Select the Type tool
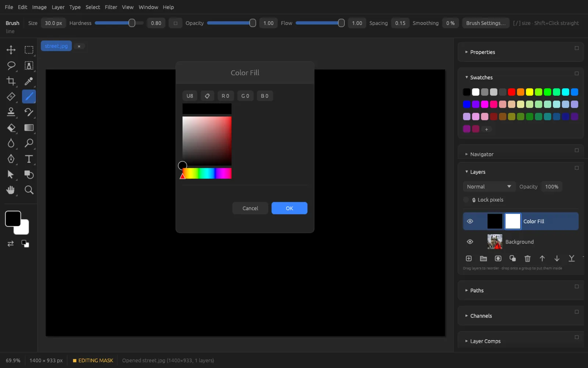Viewport: 588px width, 368px height. 29,159
